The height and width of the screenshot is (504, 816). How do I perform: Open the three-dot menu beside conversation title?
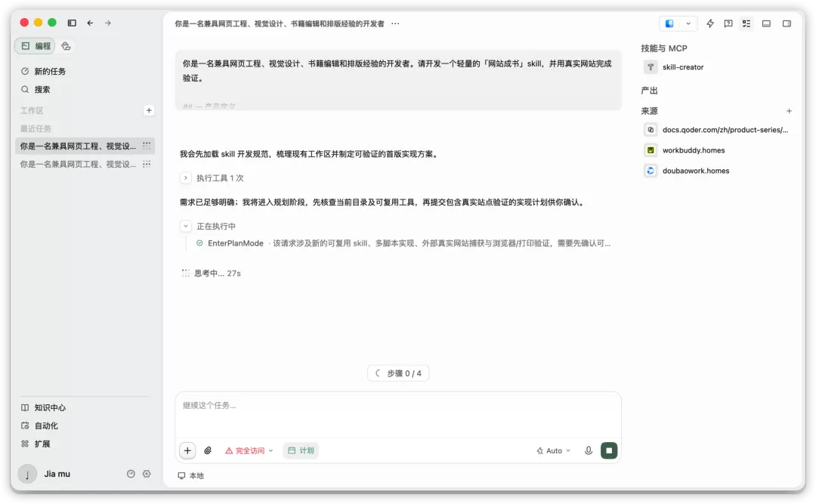click(395, 23)
